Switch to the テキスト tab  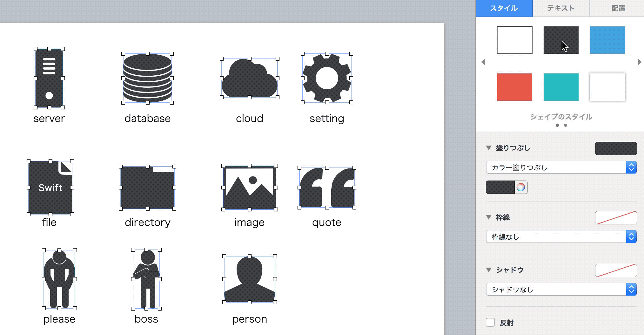click(x=560, y=8)
